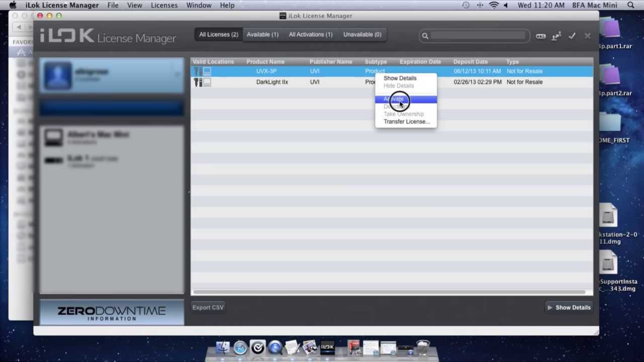Sort by Product Name column header

coord(266,62)
